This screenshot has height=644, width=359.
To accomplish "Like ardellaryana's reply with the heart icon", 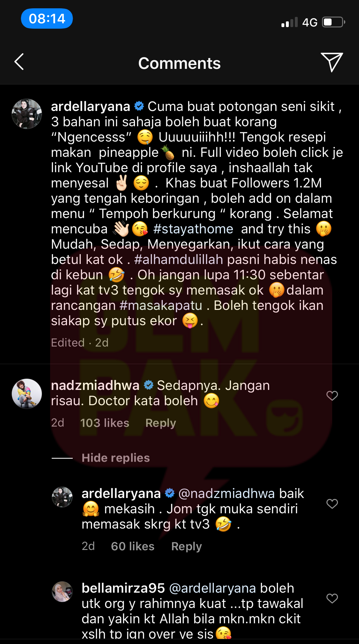I will tap(332, 504).
